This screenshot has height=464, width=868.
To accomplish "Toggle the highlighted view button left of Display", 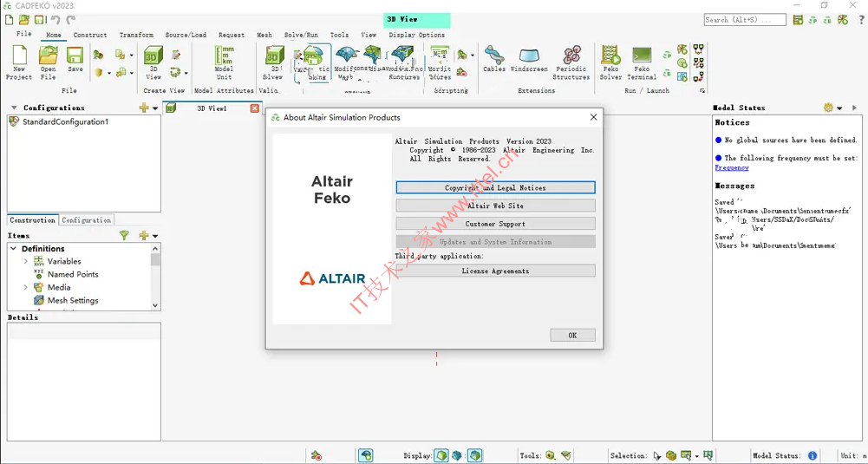I will [x=365, y=455].
